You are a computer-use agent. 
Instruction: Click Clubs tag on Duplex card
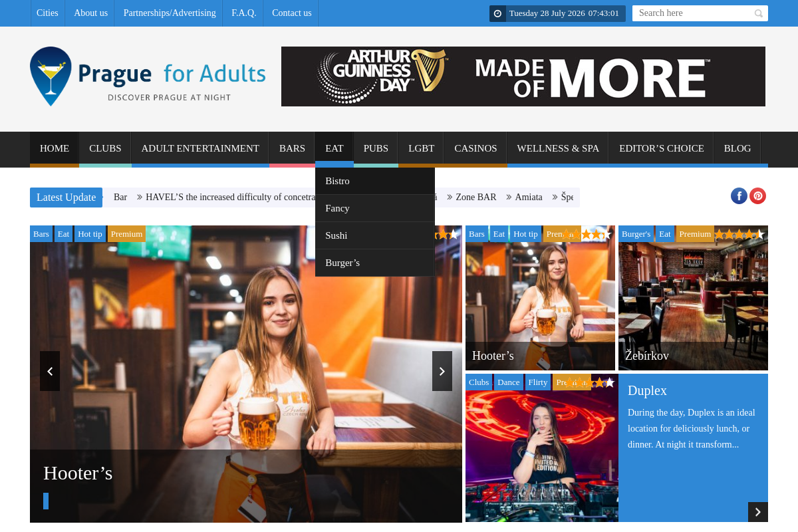[479, 382]
